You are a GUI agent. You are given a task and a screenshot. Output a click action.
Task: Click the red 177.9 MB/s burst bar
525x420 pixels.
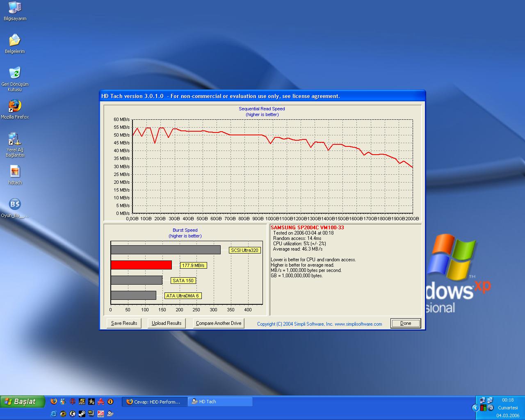tap(141, 265)
